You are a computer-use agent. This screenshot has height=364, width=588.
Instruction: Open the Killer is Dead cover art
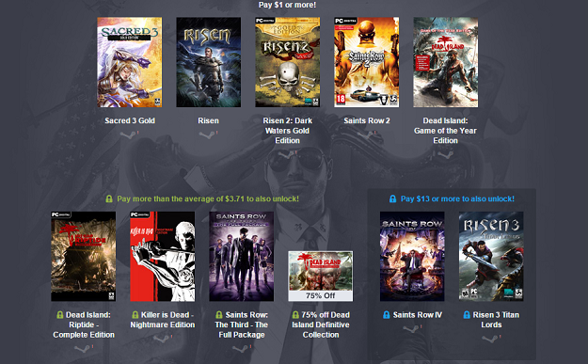point(163,257)
